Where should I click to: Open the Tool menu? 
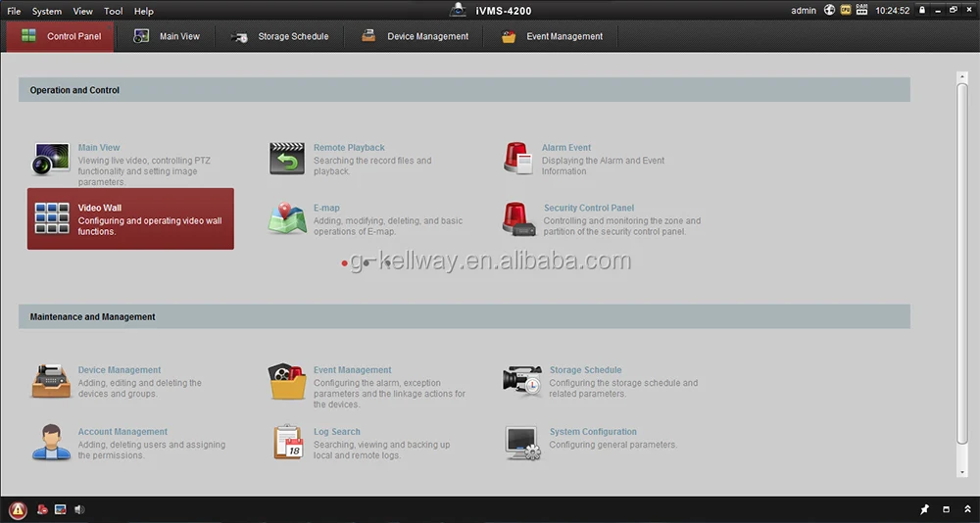pyautogui.click(x=113, y=11)
